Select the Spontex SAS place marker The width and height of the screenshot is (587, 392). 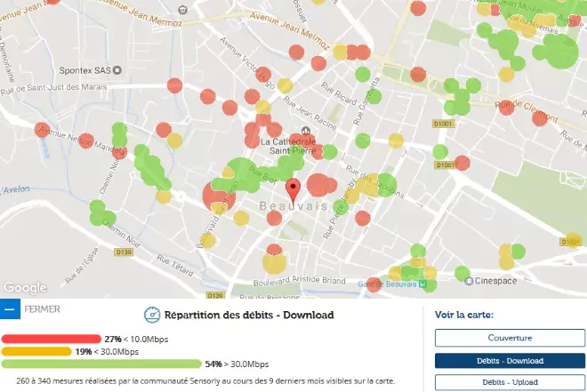point(117,69)
